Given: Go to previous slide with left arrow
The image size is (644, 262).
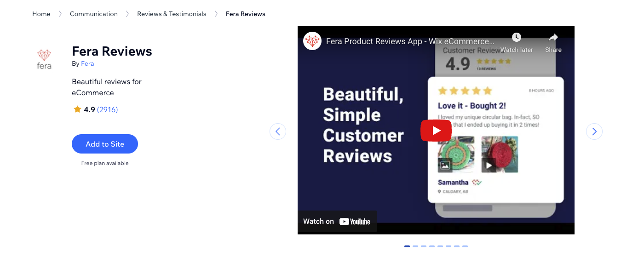Looking at the screenshot, I should [278, 131].
